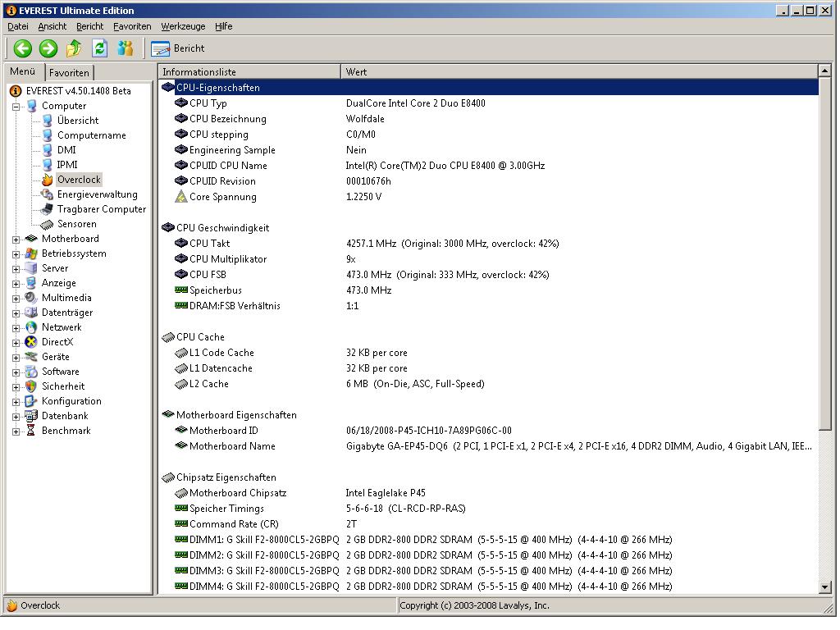Collapse the Computer tree node

coord(16,107)
